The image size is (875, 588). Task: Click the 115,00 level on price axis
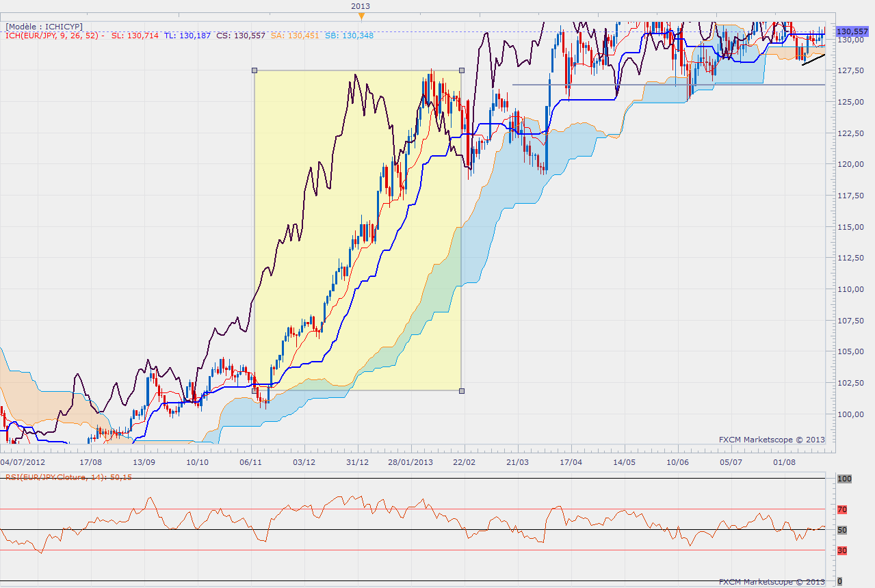pyautogui.click(x=852, y=226)
